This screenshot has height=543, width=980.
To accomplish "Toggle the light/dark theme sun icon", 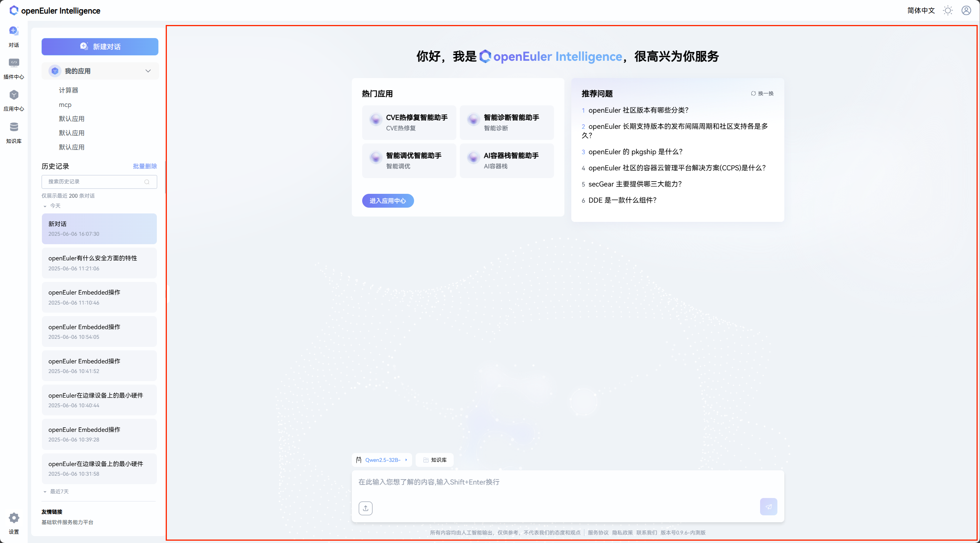I will point(948,10).
